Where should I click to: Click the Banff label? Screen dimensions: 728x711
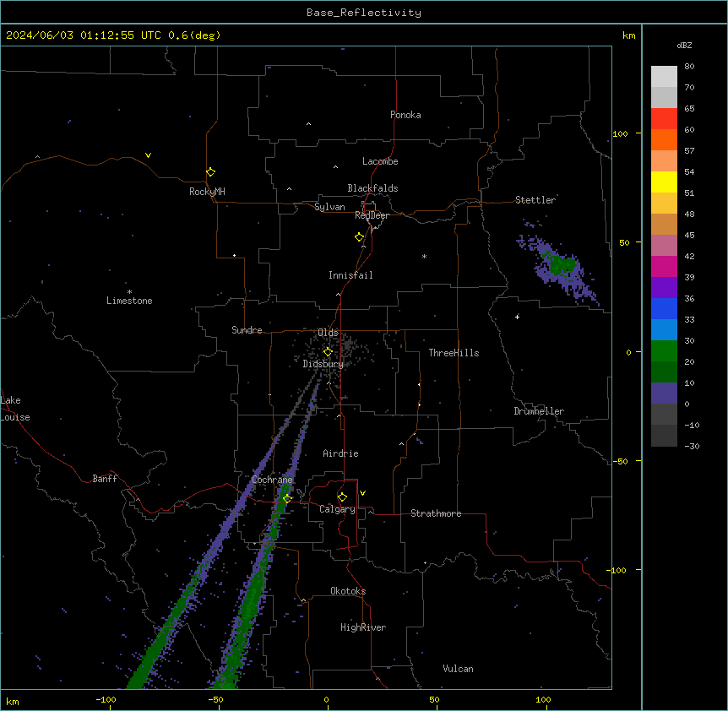click(x=105, y=479)
